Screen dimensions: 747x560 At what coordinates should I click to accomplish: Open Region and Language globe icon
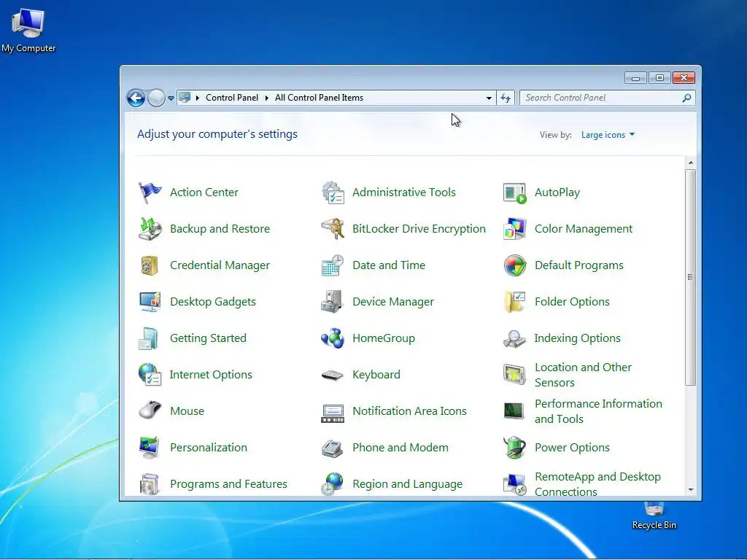[333, 484]
